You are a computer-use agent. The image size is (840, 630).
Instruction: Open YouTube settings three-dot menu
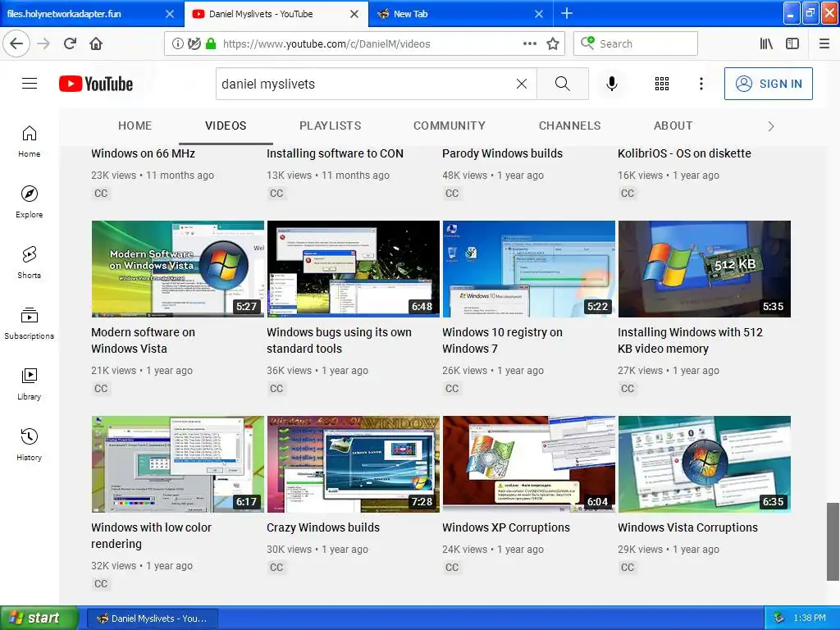[701, 84]
